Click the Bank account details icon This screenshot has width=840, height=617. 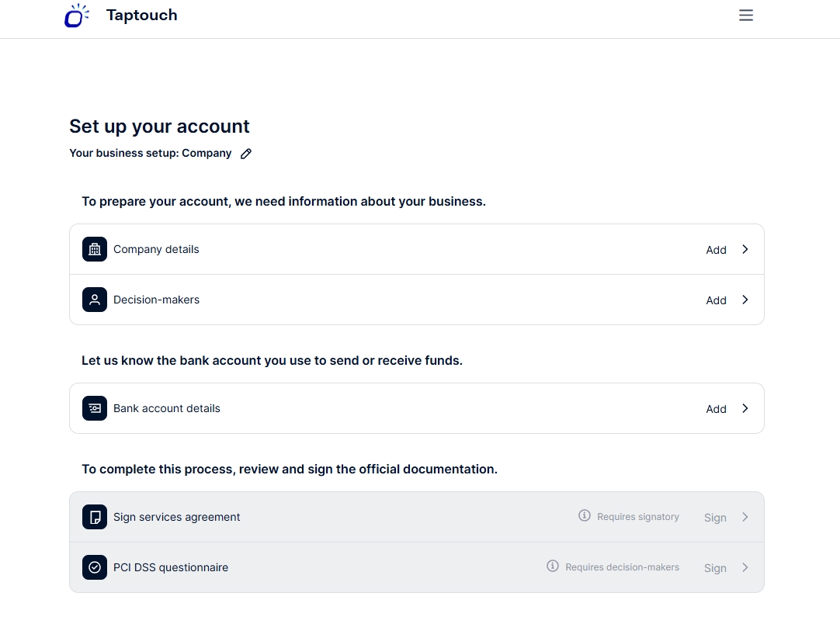pos(95,408)
